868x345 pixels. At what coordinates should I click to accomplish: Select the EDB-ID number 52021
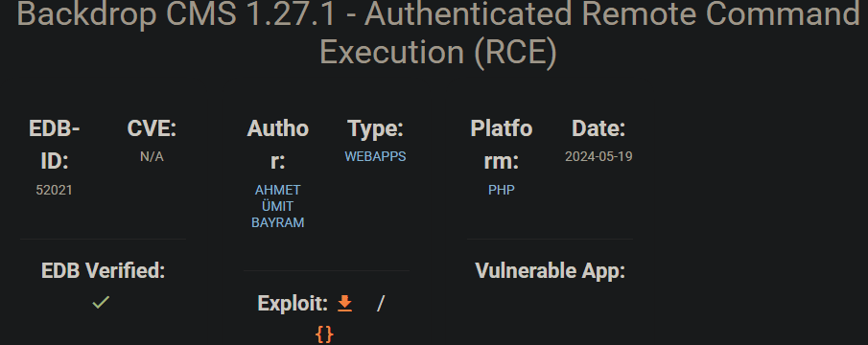(x=55, y=190)
